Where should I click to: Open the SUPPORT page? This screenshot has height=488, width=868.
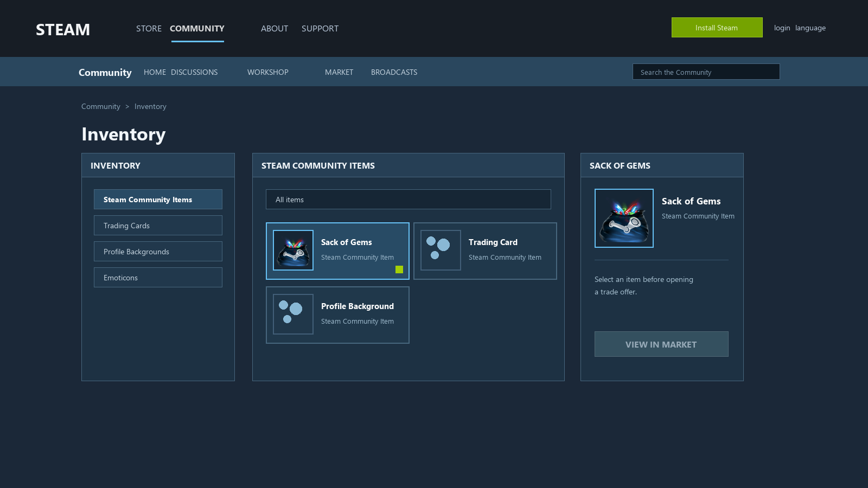click(320, 28)
